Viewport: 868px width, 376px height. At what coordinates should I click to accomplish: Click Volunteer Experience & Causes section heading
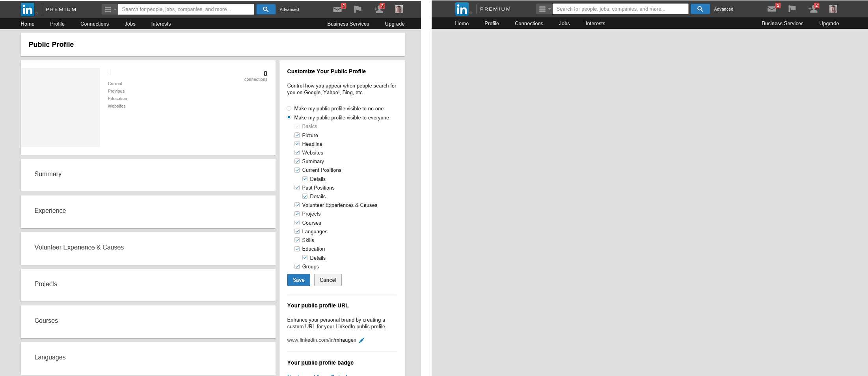79,248
